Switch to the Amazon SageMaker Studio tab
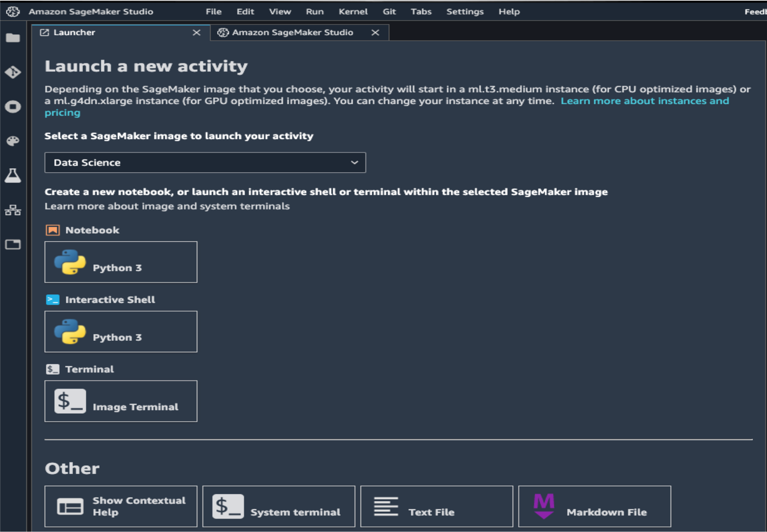Viewport: 767px width, 532px height. click(292, 33)
